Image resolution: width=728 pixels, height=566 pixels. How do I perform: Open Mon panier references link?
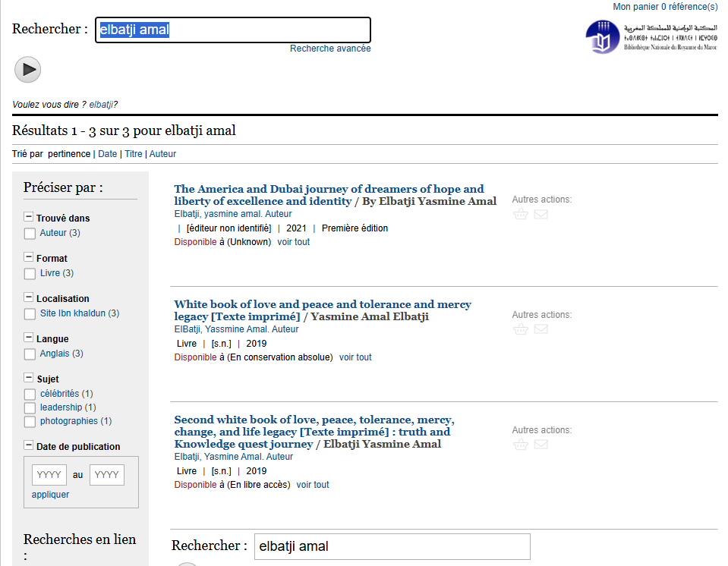pos(664,7)
